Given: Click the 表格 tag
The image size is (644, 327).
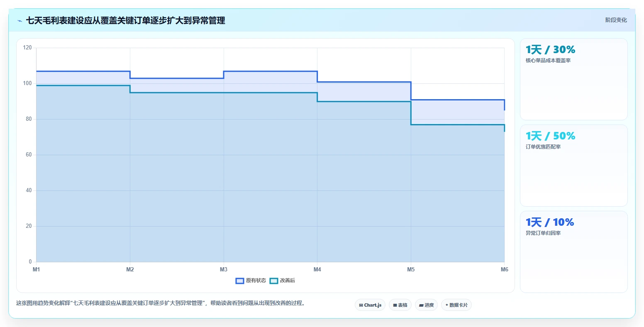Looking at the screenshot, I should 400,305.
